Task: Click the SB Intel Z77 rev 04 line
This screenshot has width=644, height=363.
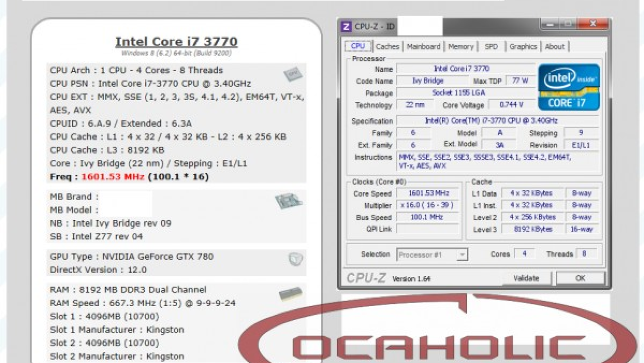Action: click(x=97, y=236)
